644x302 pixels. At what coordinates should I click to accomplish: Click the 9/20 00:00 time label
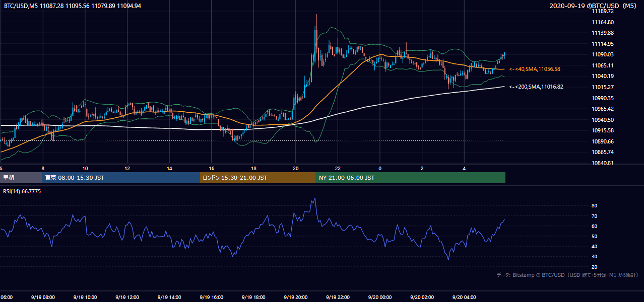[379, 297]
